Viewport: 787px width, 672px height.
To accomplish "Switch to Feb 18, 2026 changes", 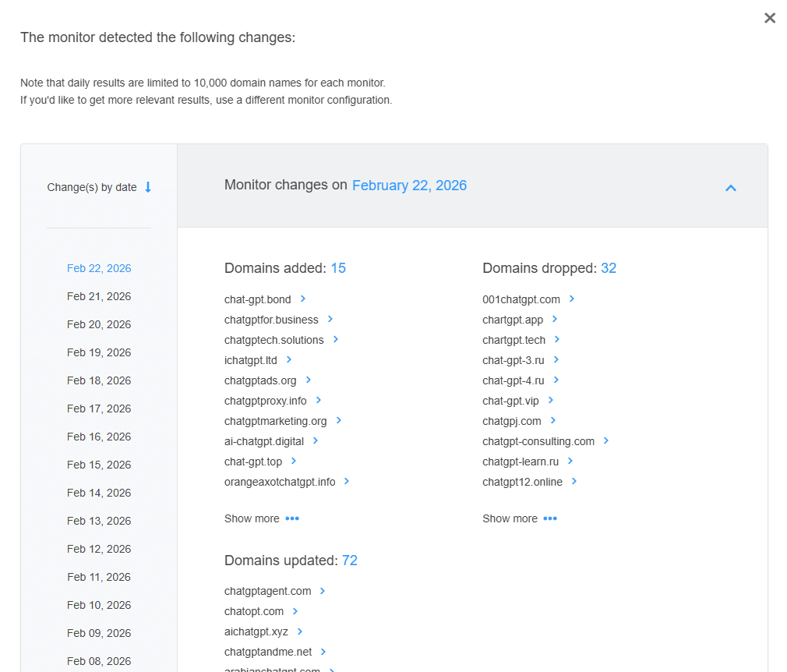I will [99, 380].
